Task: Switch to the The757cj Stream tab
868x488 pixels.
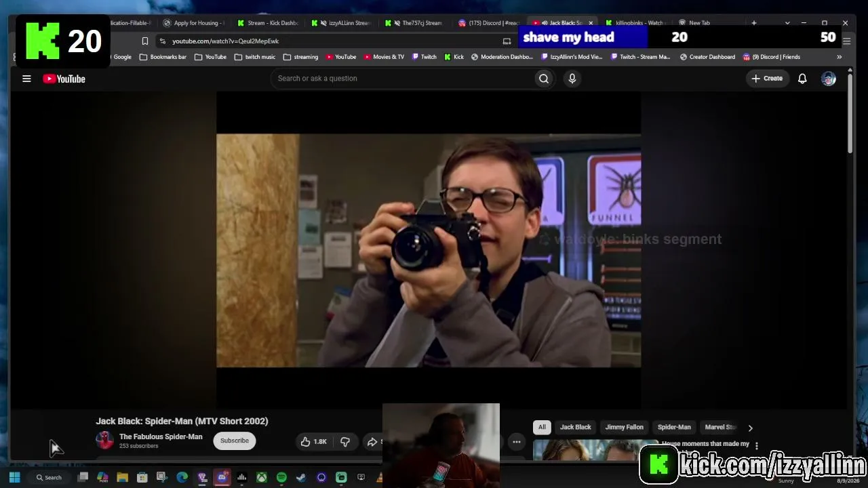Action: pyautogui.click(x=415, y=23)
